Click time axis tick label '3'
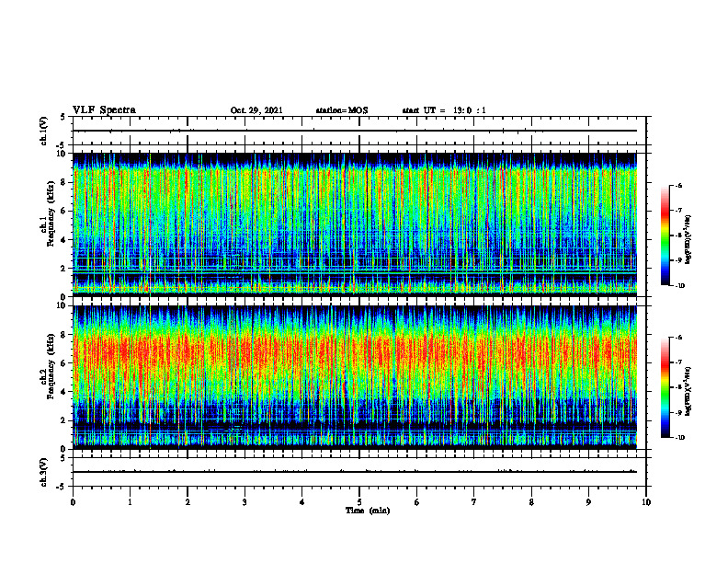The width and height of the screenshot is (728, 563). (x=245, y=502)
